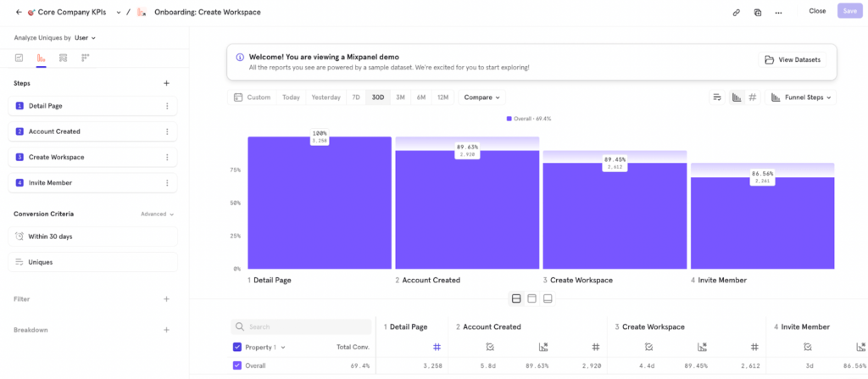Open the Analyze Uniques by User dropdown
The height and width of the screenshot is (379, 868).
pyautogui.click(x=86, y=38)
